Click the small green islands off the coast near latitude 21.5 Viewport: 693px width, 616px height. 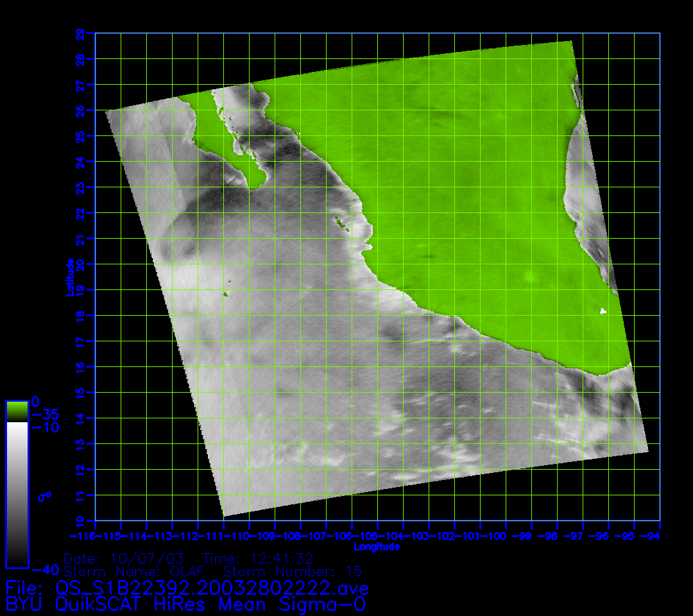(340, 223)
